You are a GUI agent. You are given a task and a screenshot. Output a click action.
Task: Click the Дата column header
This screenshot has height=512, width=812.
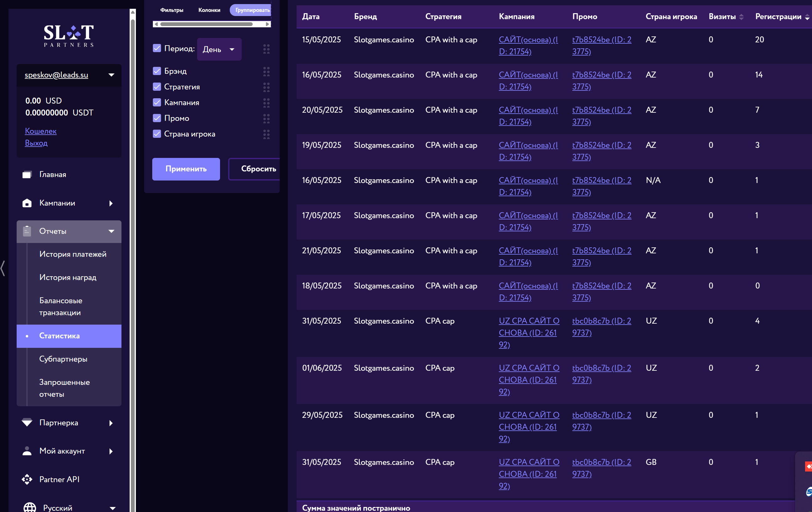310,17
